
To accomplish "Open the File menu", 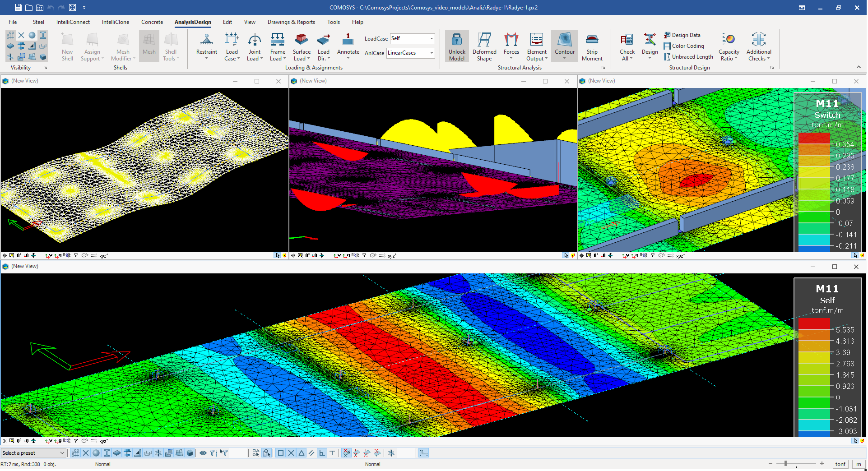I will [x=13, y=22].
